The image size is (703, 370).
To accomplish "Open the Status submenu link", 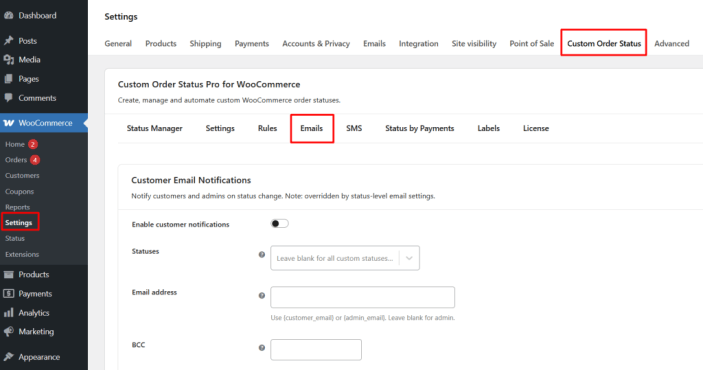I will tap(15, 238).
